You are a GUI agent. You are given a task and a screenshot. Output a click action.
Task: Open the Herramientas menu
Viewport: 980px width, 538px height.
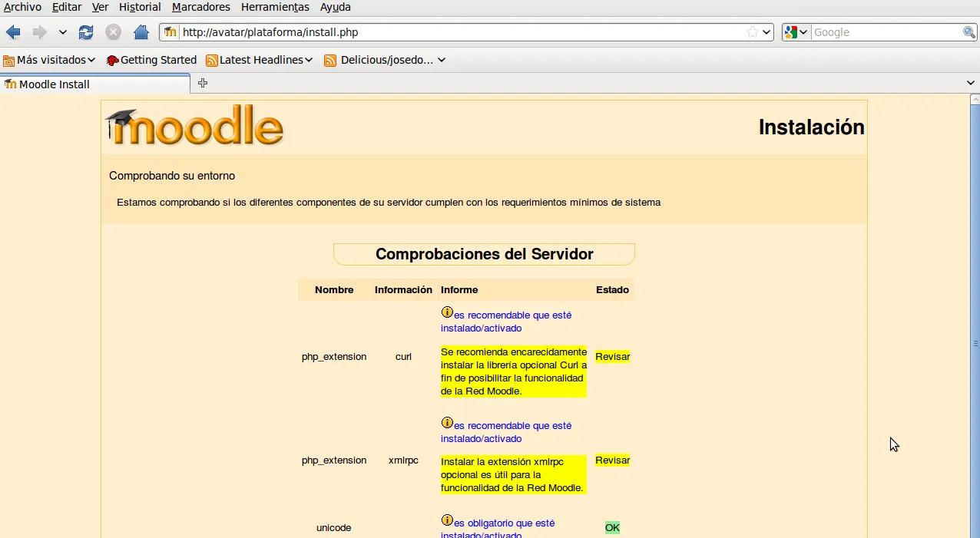[x=275, y=7]
